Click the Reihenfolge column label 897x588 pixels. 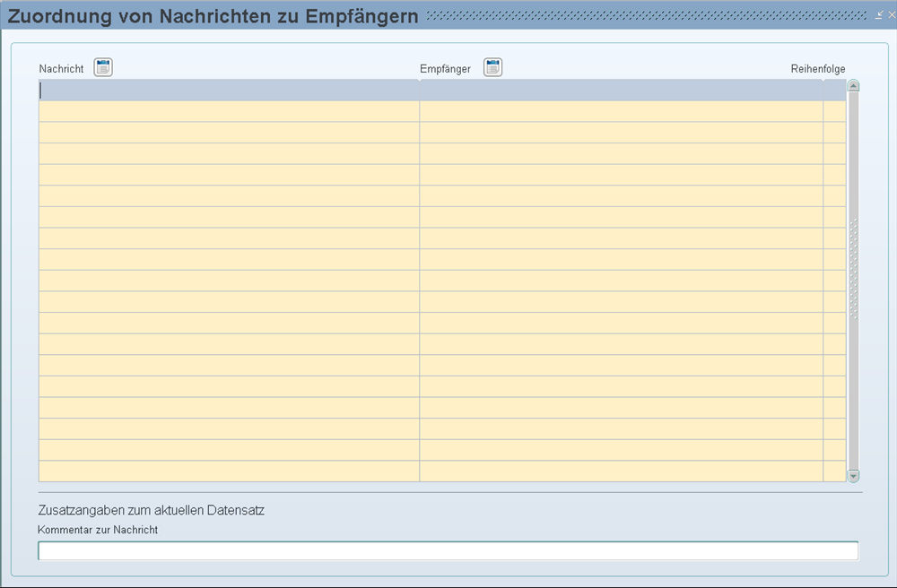[817, 69]
